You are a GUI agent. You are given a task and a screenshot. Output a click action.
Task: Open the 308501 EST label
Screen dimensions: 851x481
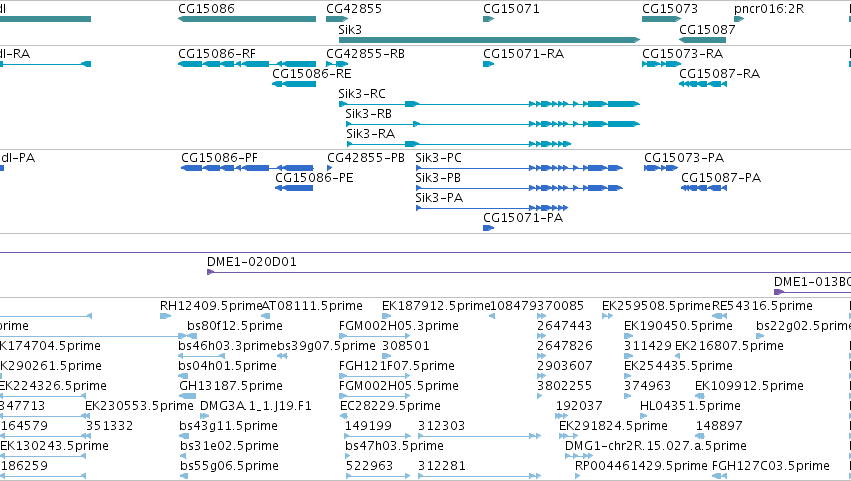click(x=406, y=346)
